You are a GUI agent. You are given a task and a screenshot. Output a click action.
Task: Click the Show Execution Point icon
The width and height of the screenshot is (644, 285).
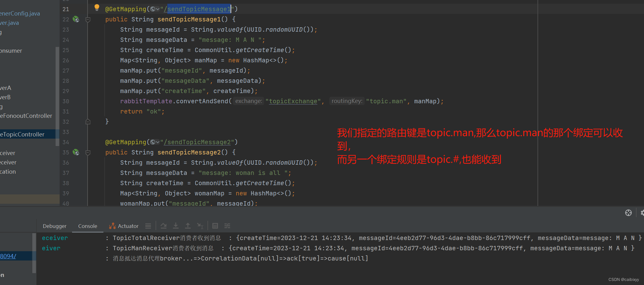coord(148,226)
